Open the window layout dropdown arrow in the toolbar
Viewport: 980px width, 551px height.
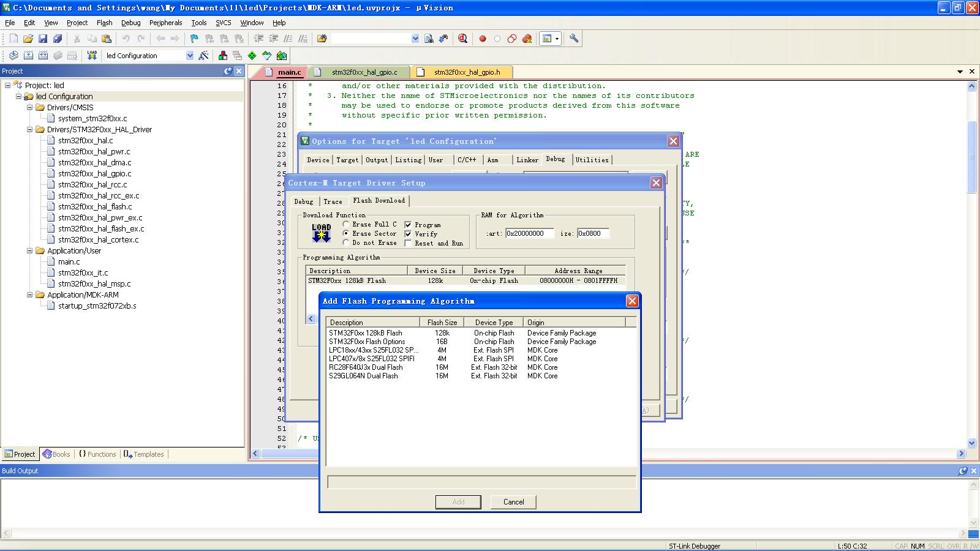pyautogui.click(x=557, y=39)
